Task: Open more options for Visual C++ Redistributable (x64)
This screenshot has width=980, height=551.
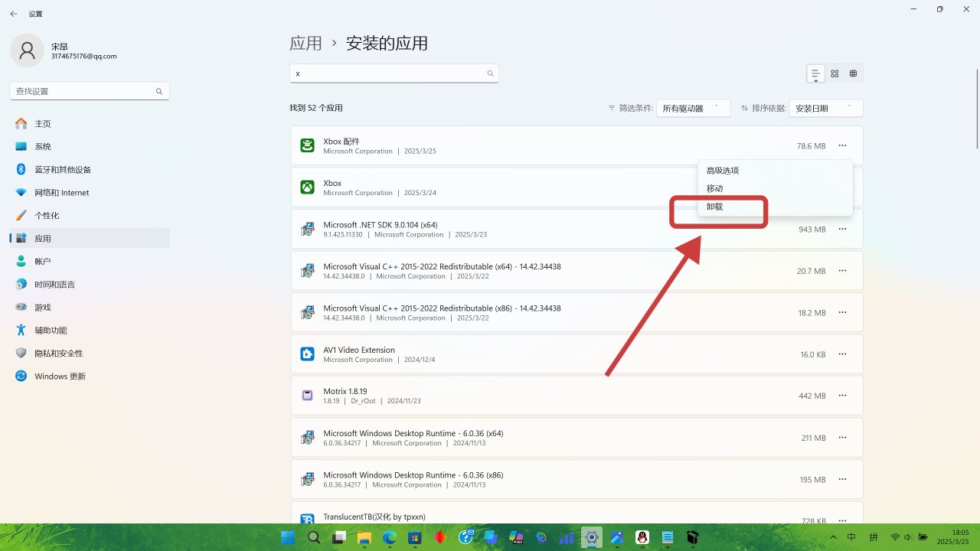Action: point(842,271)
